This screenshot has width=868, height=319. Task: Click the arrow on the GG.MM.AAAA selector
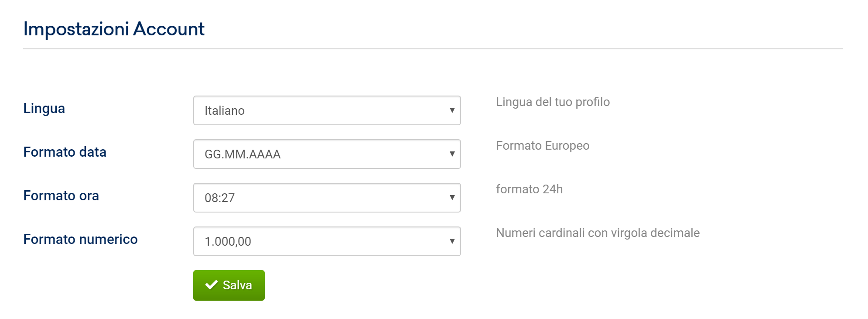click(452, 154)
